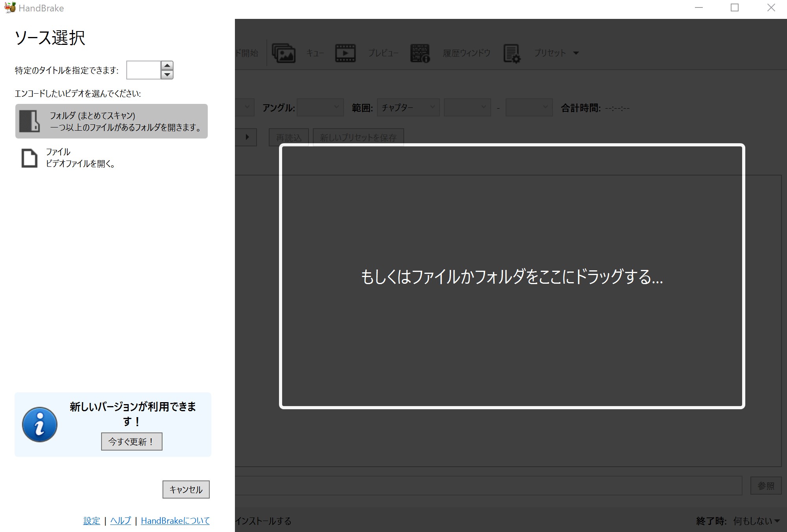787x532 pixels.
Task: Open the start chapter dropdown
Action: 467,107
